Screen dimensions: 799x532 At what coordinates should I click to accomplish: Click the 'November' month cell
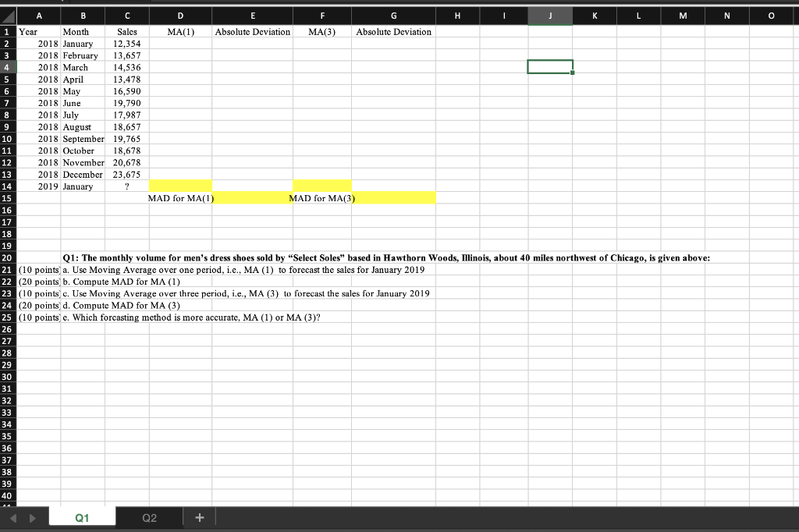[83, 162]
